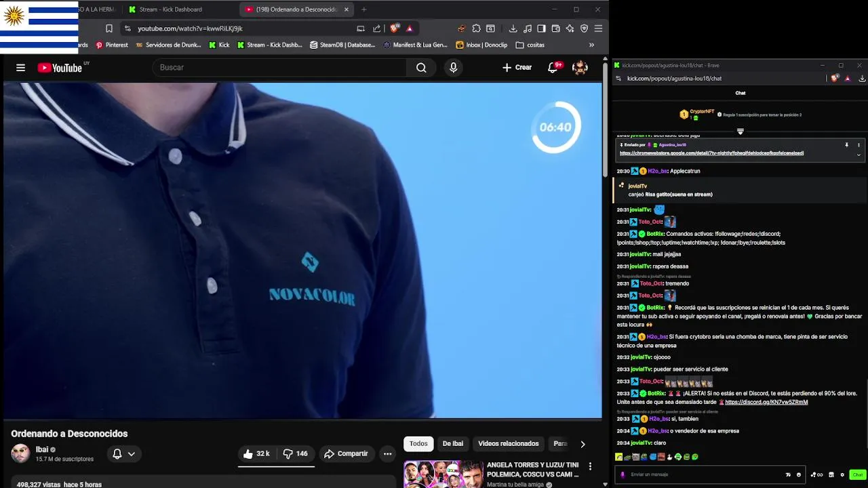Open the Inbox Donoclip bookmark

pyautogui.click(x=481, y=45)
